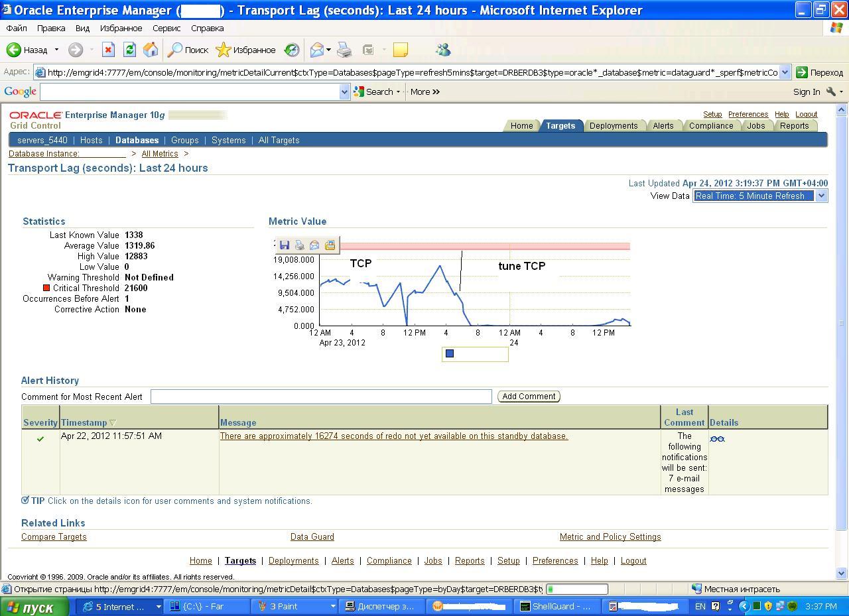Click the EN language indicator
The height and width of the screenshot is (616, 849).
tap(700, 606)
